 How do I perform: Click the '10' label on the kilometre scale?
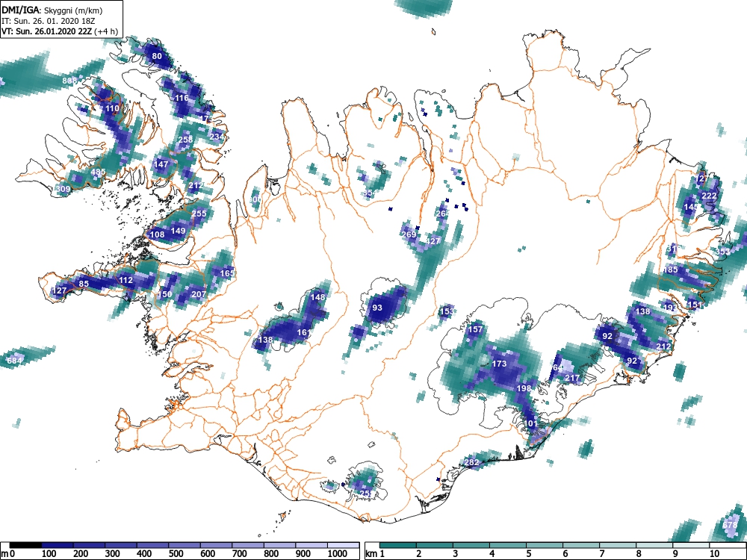[x=713, y=554]
